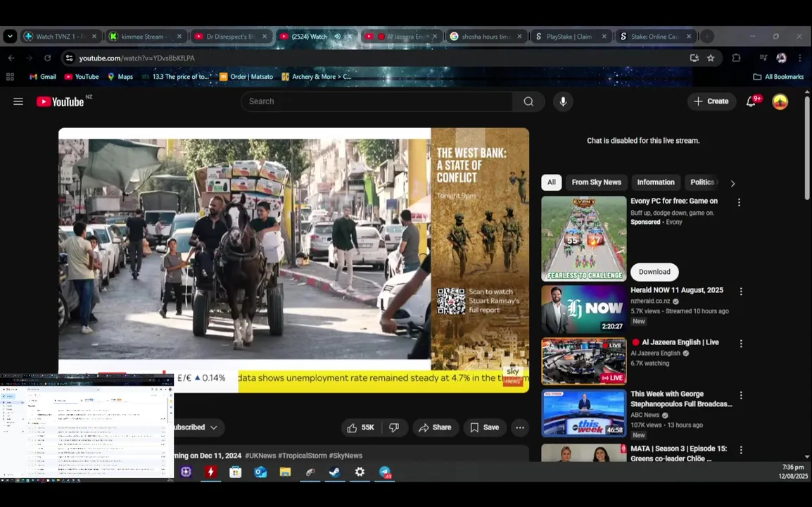The width and height of the screenshot is (812, 507).
Task: Install app icon in address bar
Action: [x=694, y=58]
